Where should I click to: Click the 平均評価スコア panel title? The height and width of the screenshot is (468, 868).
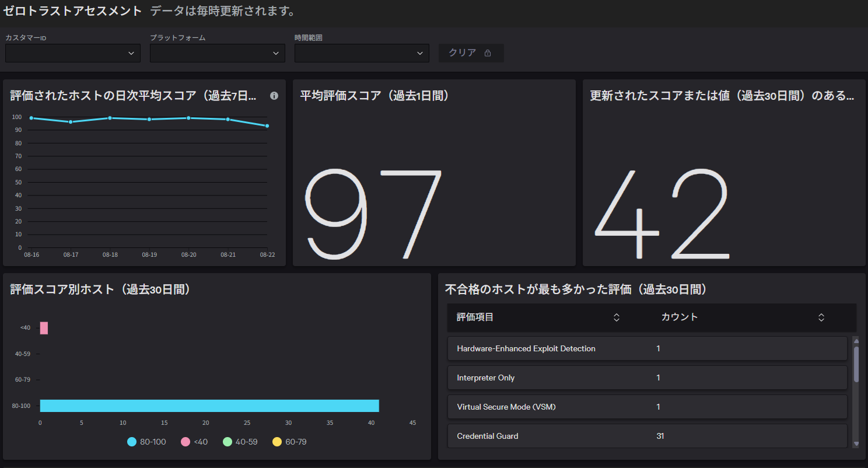point(374,96)
